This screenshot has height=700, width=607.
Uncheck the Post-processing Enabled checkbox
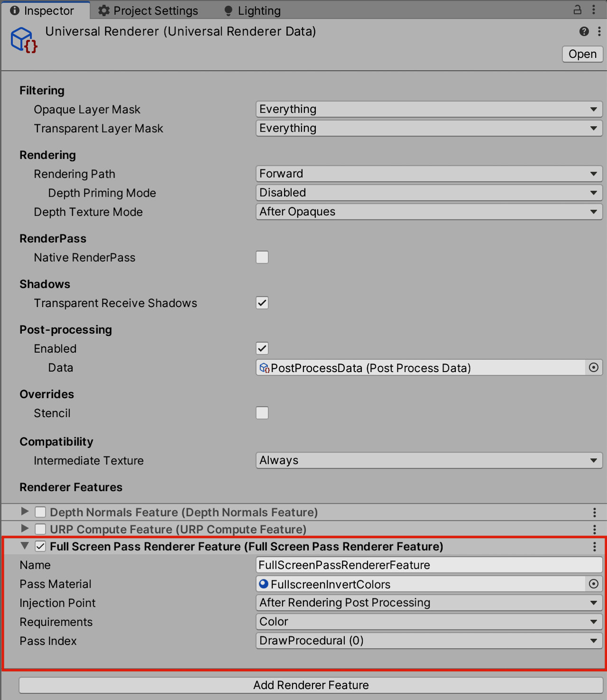pos(262,348)
